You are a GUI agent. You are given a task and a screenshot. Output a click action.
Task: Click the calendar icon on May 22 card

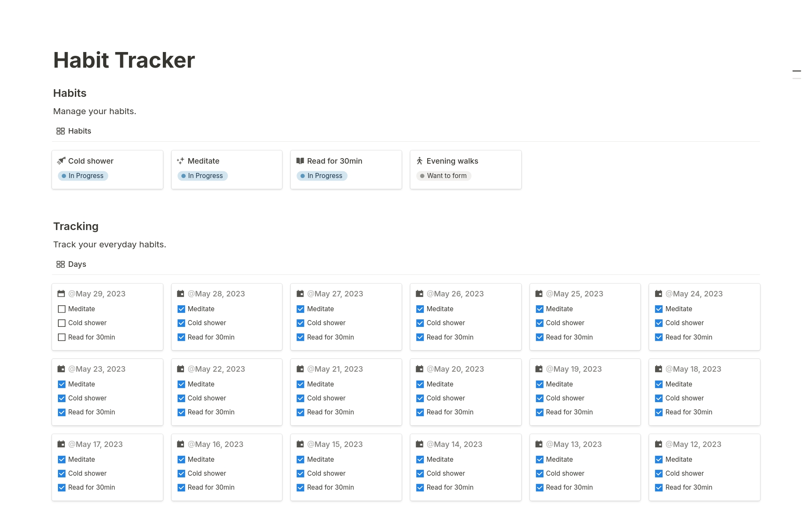[182, 369]
